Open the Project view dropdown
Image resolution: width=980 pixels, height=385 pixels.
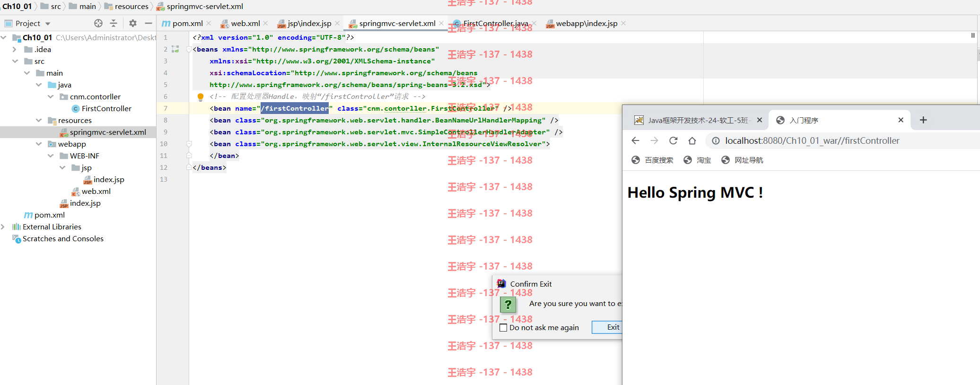[x=48, y=24]
